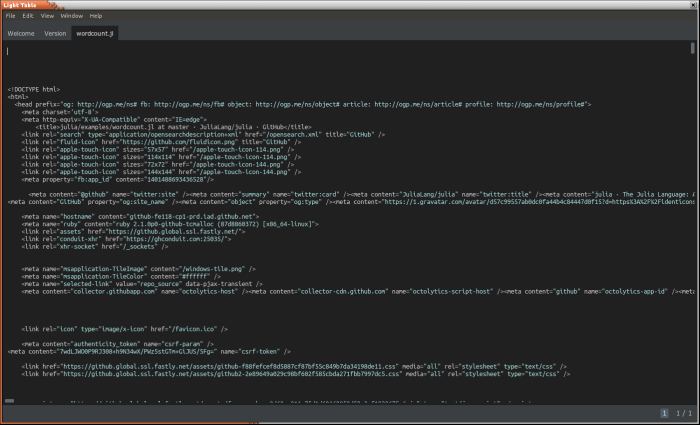
Task: Open the Window menu
Action: 71,16
